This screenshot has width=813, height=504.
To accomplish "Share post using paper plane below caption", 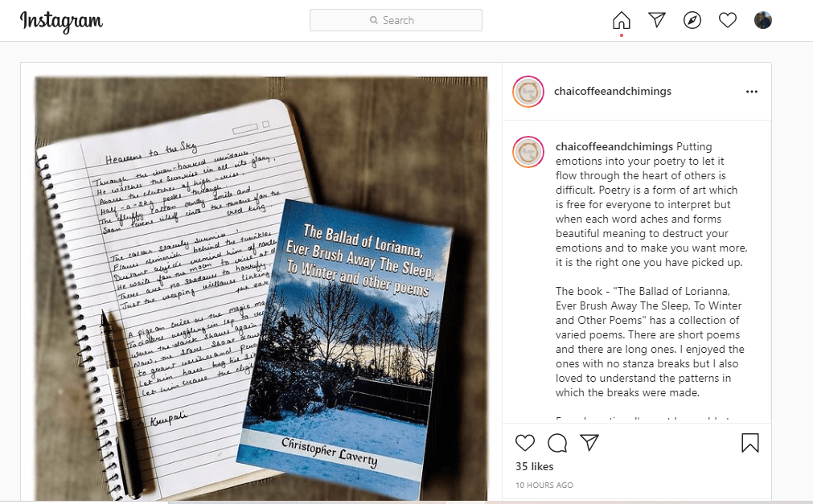I will [x=589, y=442].
